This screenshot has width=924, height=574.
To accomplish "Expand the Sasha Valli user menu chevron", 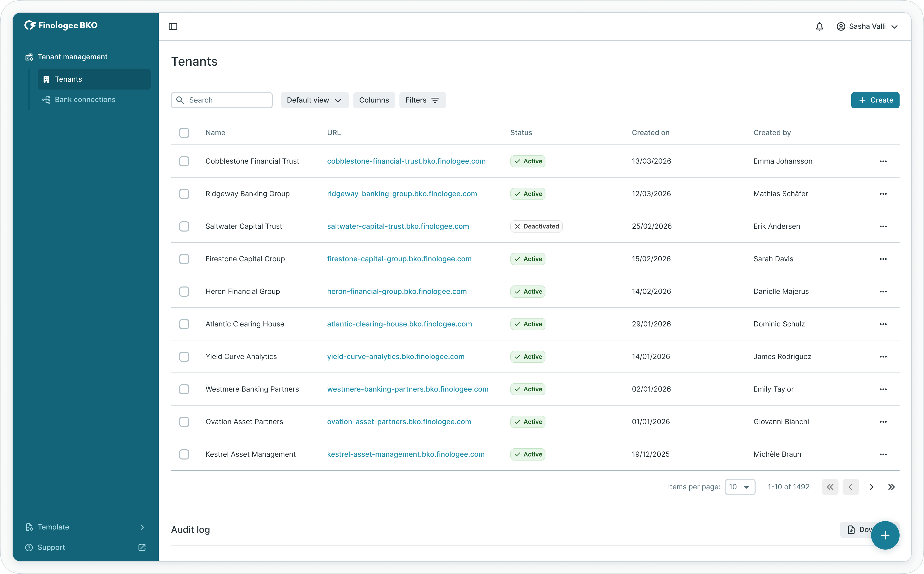I will [894, 26].
